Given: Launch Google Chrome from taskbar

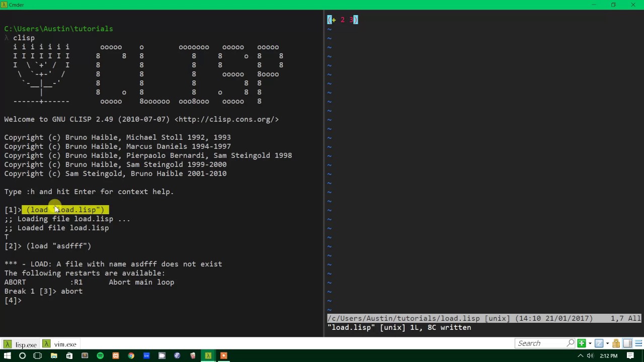Looking at the screenshot, I should (x=131, y=356).
